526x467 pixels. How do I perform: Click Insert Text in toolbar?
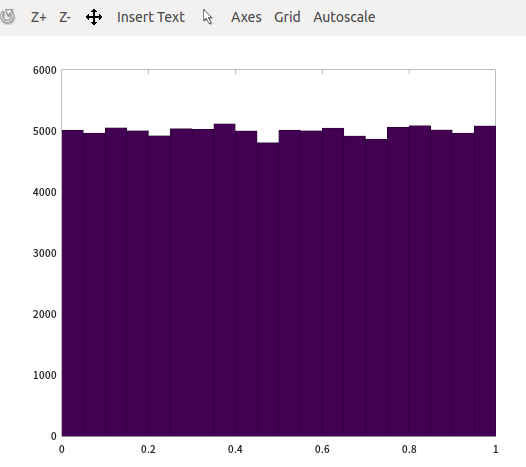151,17
